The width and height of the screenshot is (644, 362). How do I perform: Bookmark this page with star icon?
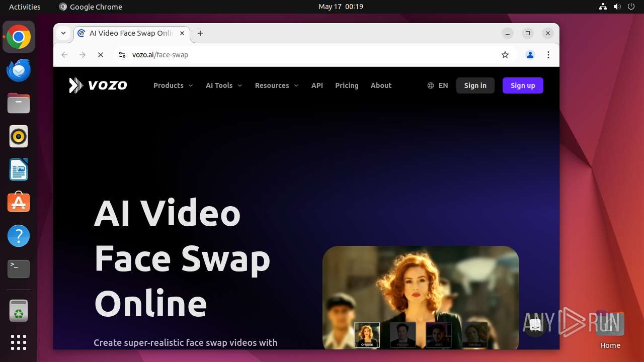pyautogui.click(x=505, y=55)
